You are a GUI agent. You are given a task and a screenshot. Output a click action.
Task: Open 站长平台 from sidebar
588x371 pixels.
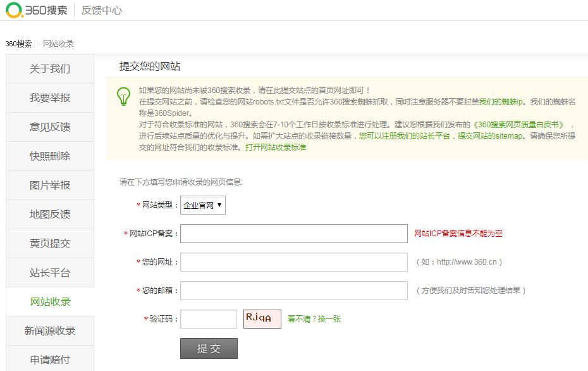click(50, 273)
